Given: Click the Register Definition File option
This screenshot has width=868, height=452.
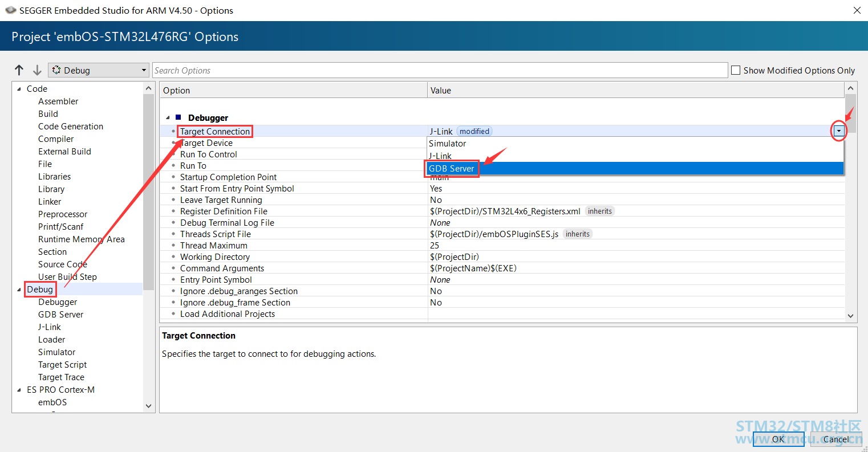Looking at the screenshot, I should pyautogui.click(x=224, y=211).
